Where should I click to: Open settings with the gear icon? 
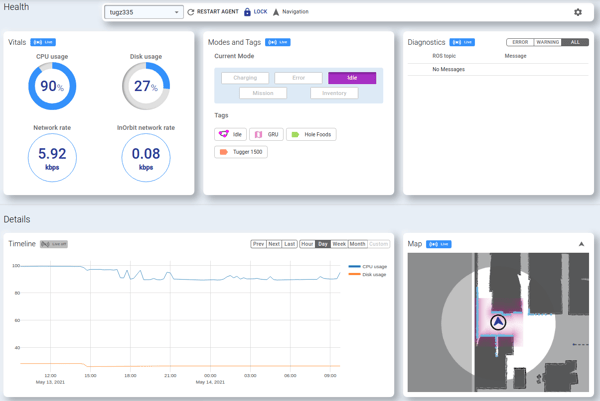[578, 12]
